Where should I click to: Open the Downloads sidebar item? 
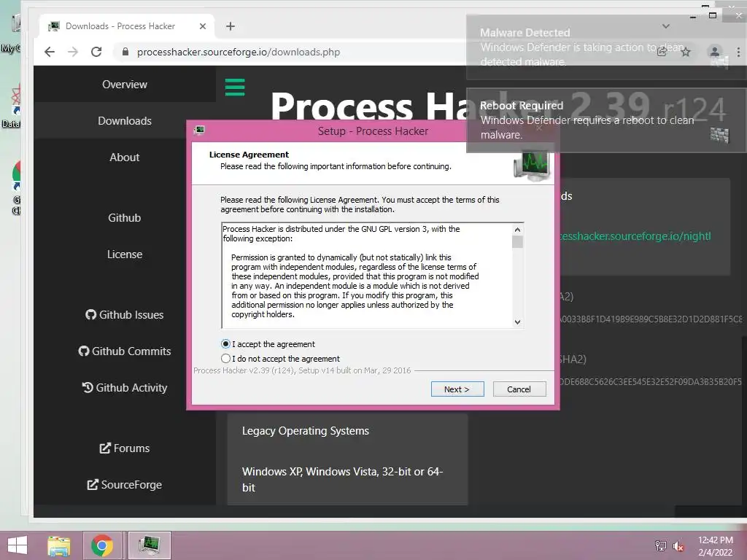[x=124, y=121]
